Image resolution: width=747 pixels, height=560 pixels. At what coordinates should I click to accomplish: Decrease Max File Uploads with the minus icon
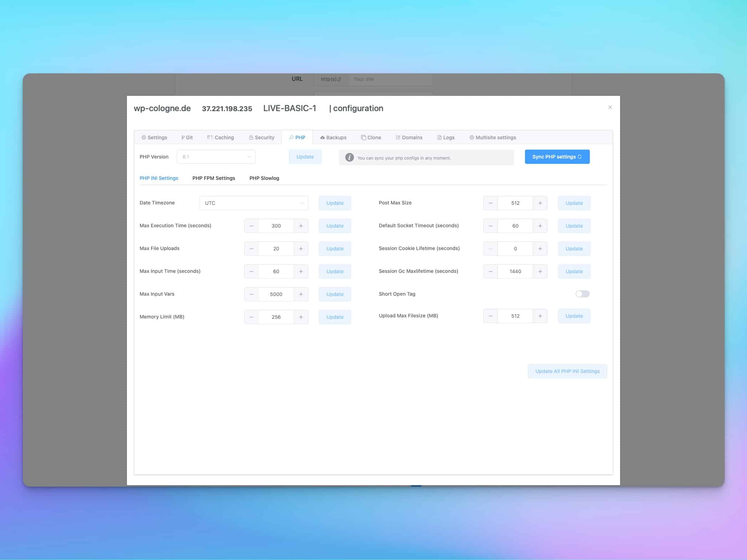tap(251, 249)
